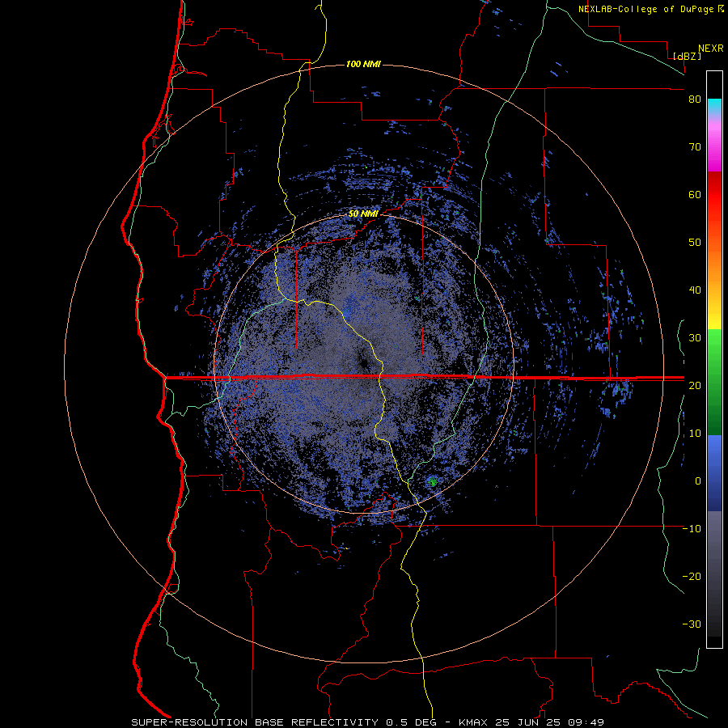The height and width of the screenshot is (728, 728).
Task: Click the 50 NMI range ring label
Action: [363, 214]
